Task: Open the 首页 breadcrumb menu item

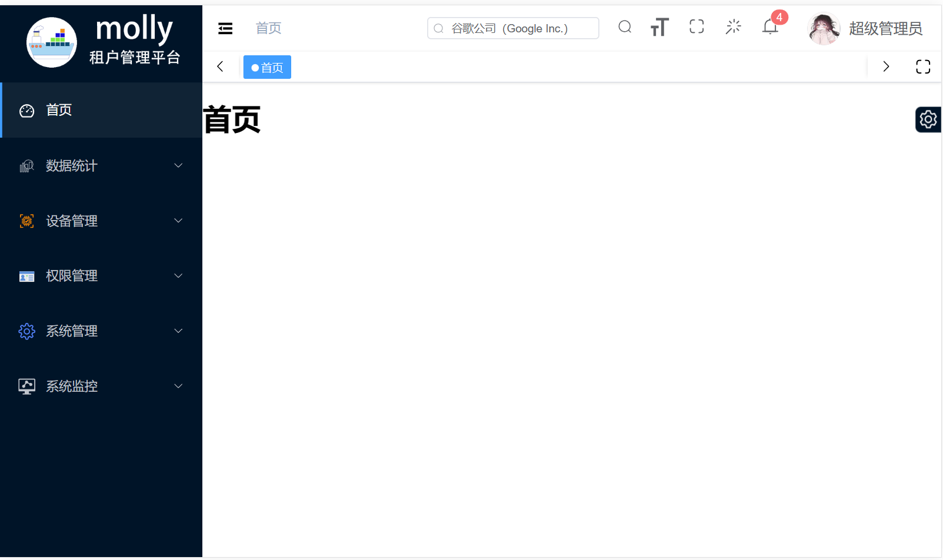Action: [268, 28]
